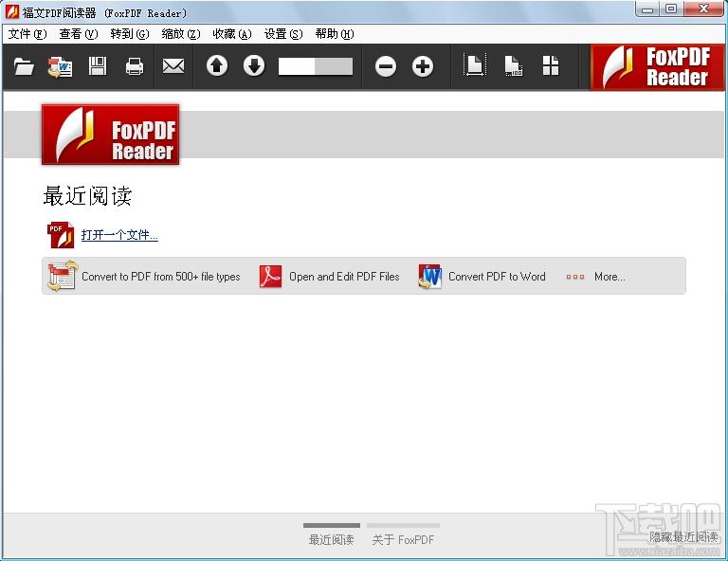Open the 设置(S) menu
The width and height of the screenshot is (728, 561).
pyautogui.click(x=283, y=34)
